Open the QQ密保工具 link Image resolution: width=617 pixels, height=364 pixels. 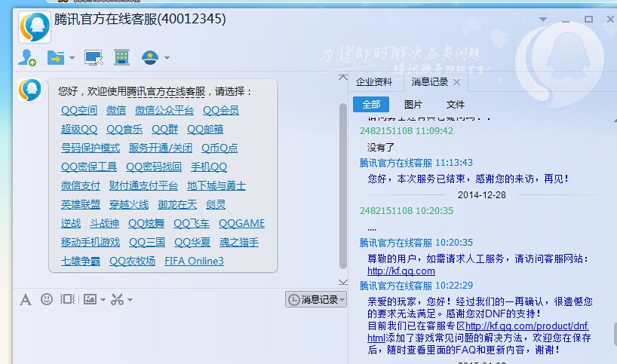89,167
